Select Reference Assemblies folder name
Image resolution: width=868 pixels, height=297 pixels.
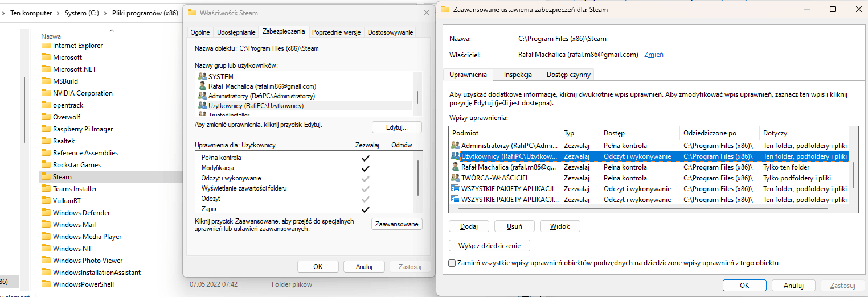click(x=85, y=153)
